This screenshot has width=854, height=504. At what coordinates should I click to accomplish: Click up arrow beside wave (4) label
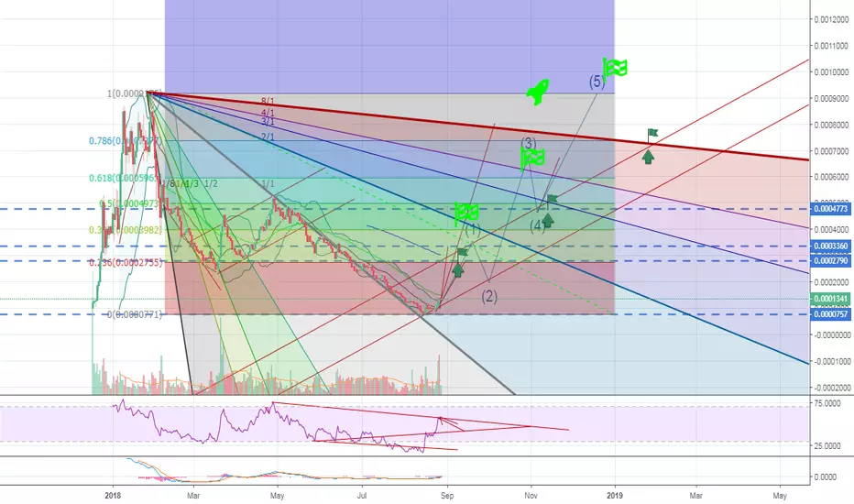pos(548,220)
